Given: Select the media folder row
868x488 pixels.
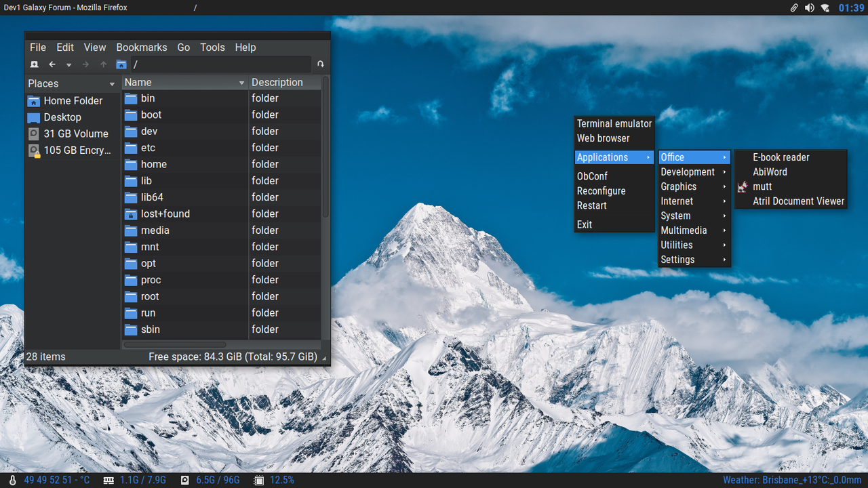Looking at the screenshot, I should click(x=221, y=230).
